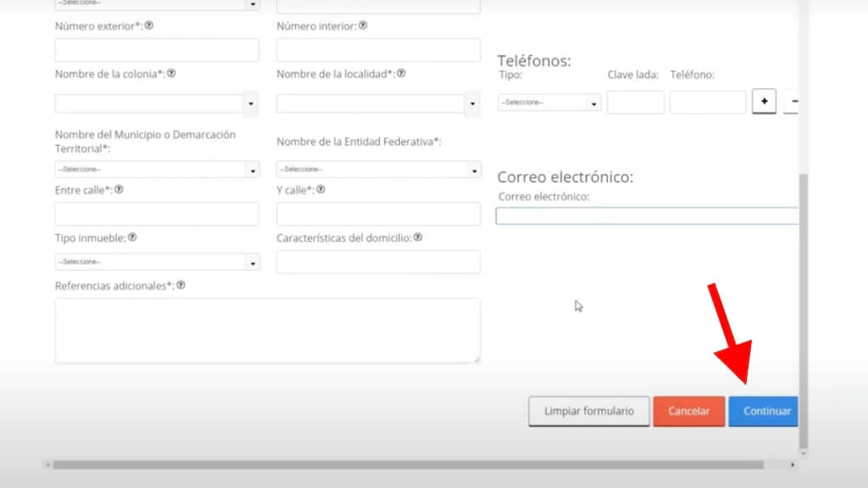Select the phone Tipo dropdown
Viewport: 868px width, 488px height.
coord(549,103)
